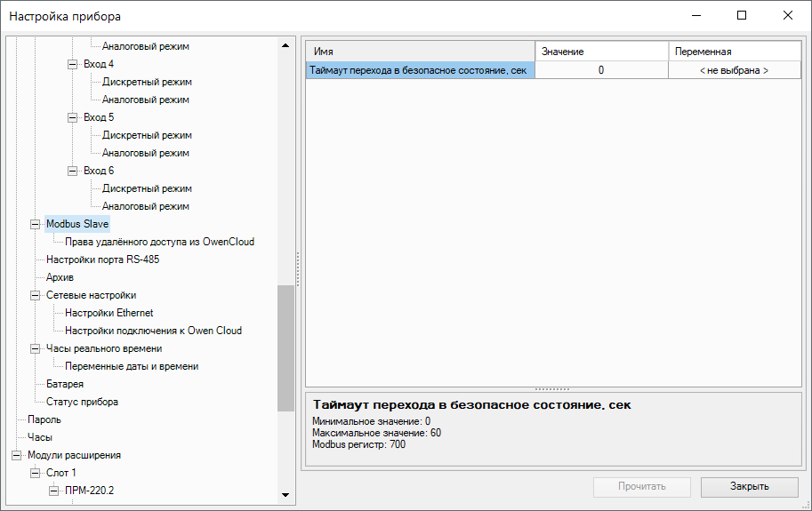Screen dimensions: 812x511
Task: Select Настройки Ethernet in tree
Action: point(109,313)
